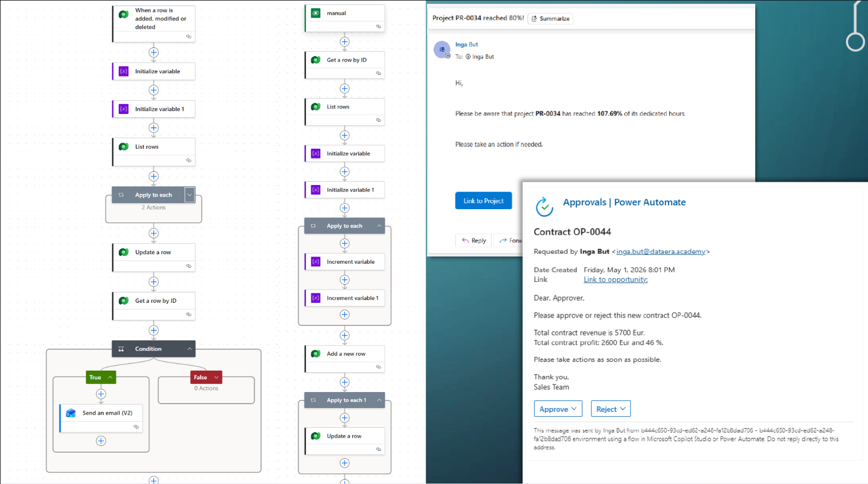The width and height of the screenshot is (868, 484).
Task: Add action below Update a row inside Apply to each 1
Action: point(344,463)
